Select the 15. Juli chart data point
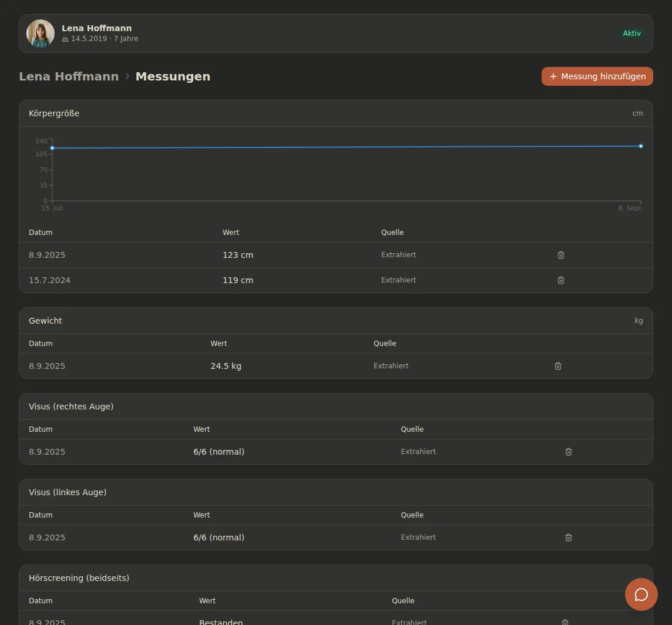This screenshot has width=672, height=625. (x=52, y=148)
